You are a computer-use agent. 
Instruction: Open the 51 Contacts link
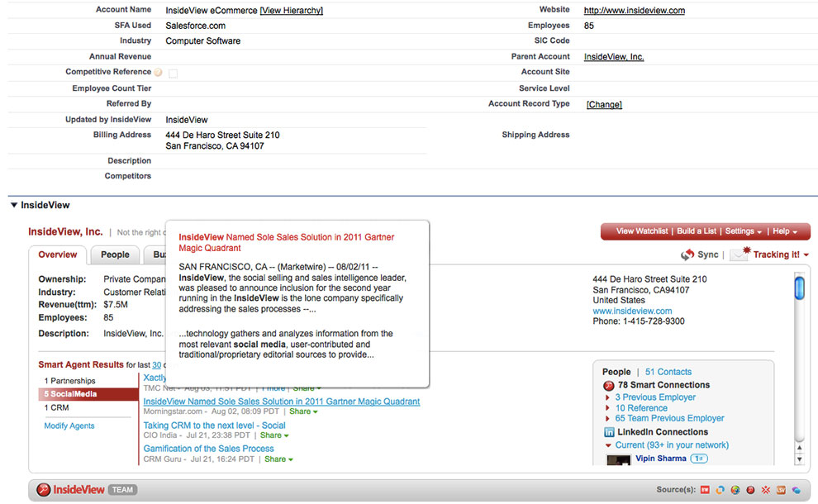point(668,372)
